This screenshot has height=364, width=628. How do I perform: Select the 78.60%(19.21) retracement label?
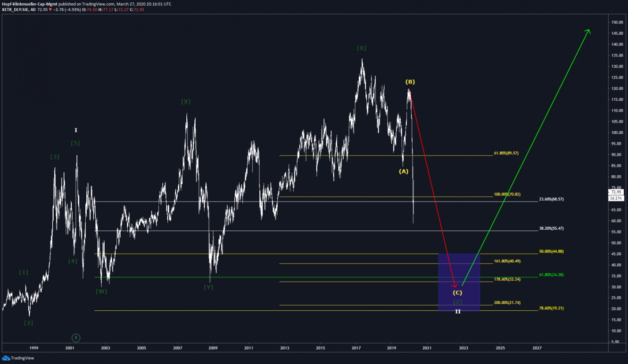click(551, 308)
